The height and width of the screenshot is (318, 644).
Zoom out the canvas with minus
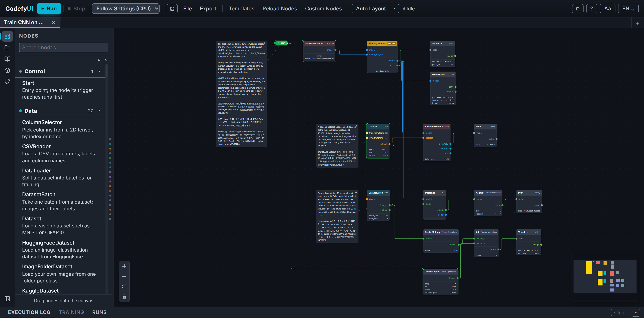pos(124,276)
